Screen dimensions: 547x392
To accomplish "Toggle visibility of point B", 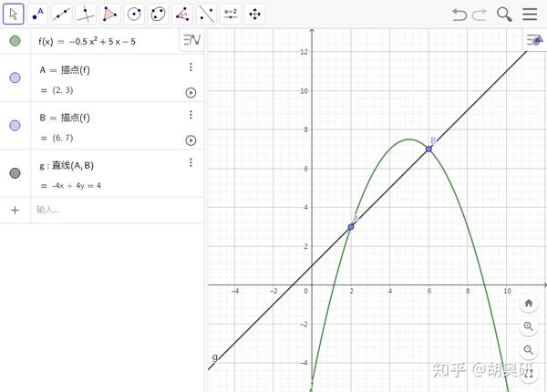I will tap(15, 125).
